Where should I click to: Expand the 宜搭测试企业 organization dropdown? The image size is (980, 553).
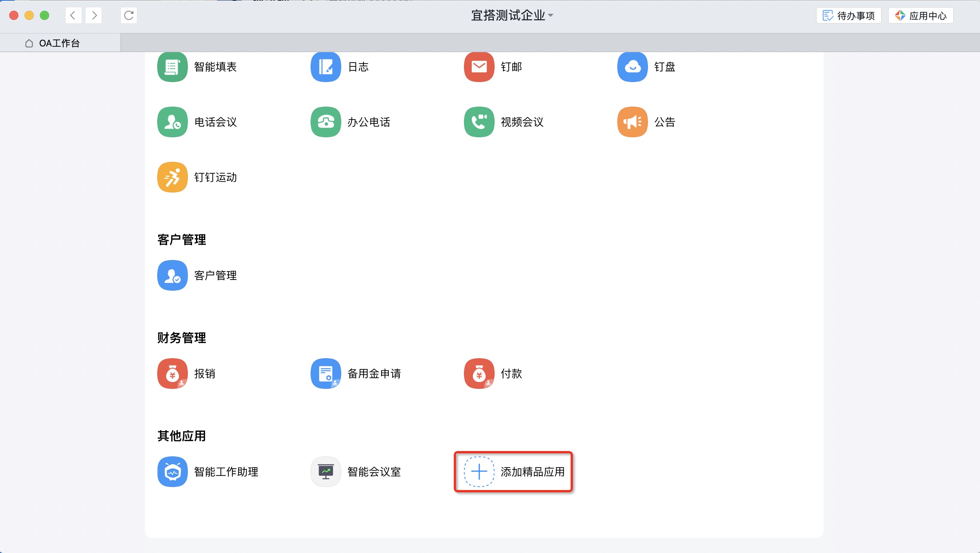pos(512,15)
